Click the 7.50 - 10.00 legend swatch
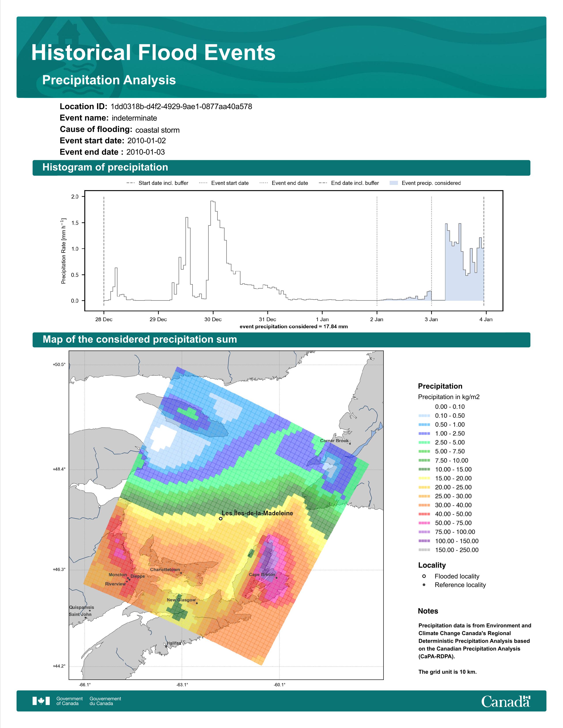Screen dimensions: 563x728 click(x=424, y=460)
